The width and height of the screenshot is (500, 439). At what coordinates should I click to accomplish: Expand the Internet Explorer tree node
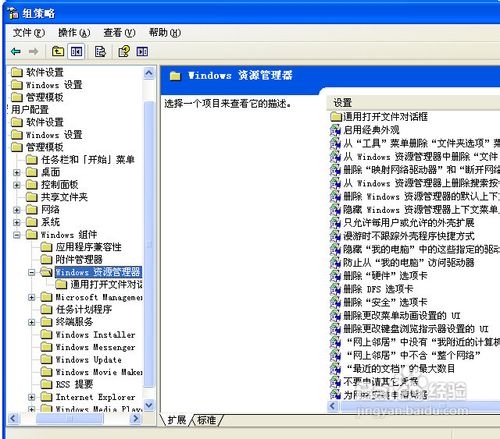pos(32,397)
